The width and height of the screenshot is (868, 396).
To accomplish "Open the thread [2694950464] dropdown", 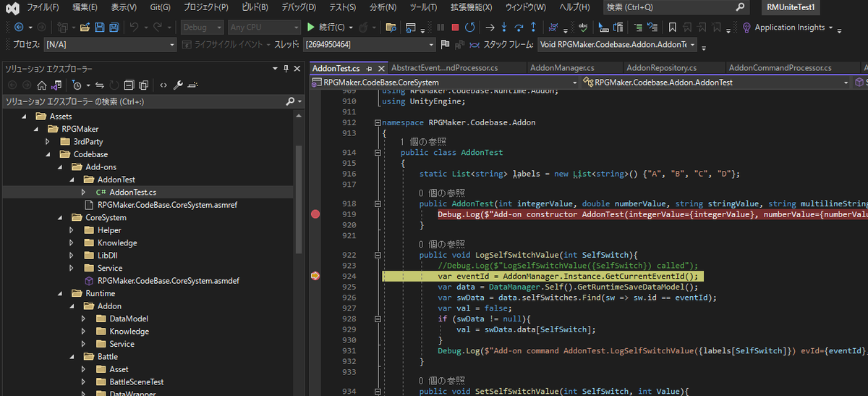I will [371, 45].
